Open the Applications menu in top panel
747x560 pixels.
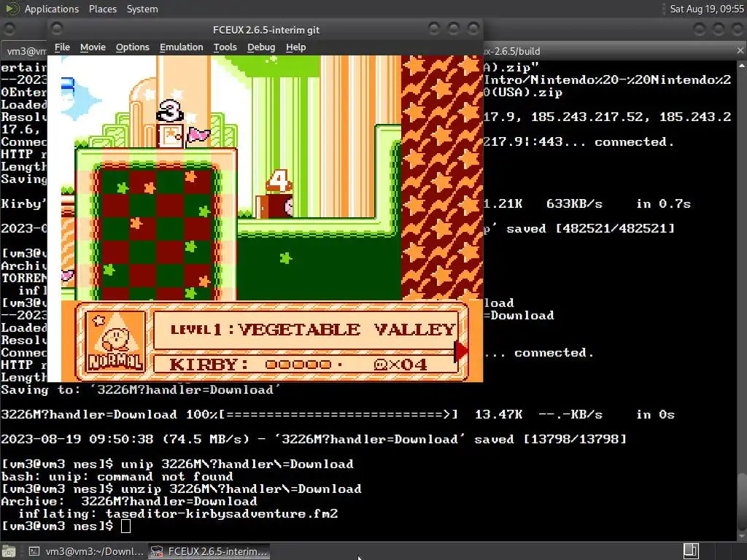click(52, 9)
